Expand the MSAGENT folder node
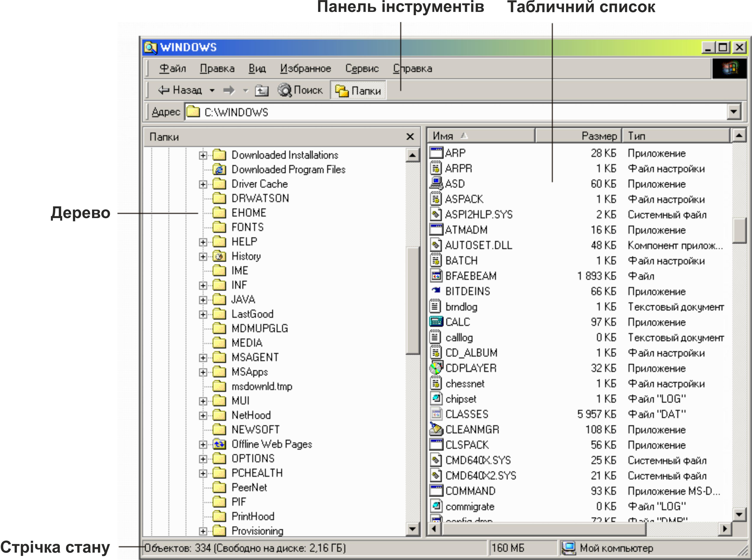 pos(203,358)
